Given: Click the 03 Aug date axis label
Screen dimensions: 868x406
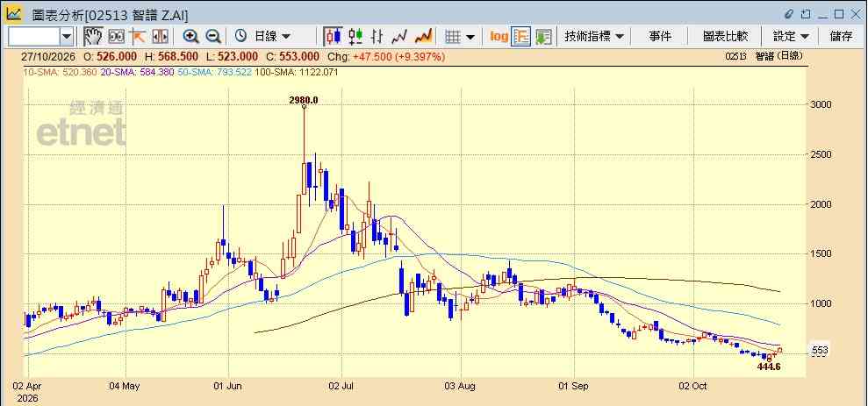Looking at the screenshot, I should [x=461, y=386].
